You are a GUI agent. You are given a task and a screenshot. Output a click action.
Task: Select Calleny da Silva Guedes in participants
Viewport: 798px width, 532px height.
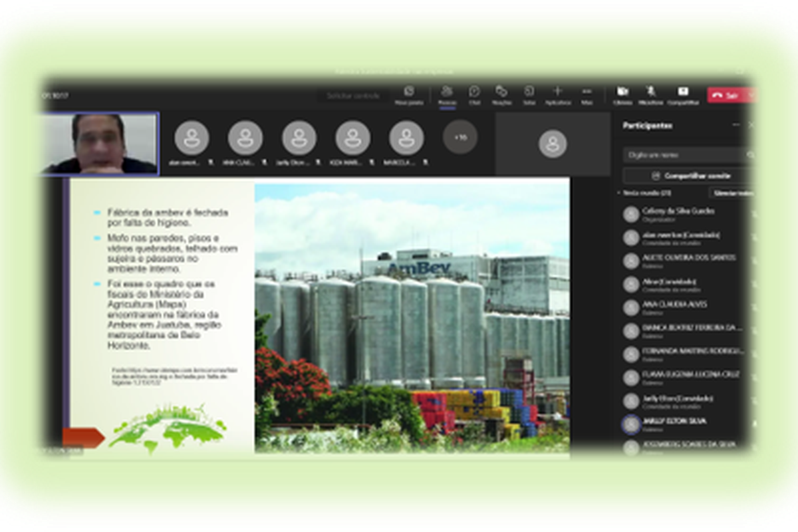(688, 214)
